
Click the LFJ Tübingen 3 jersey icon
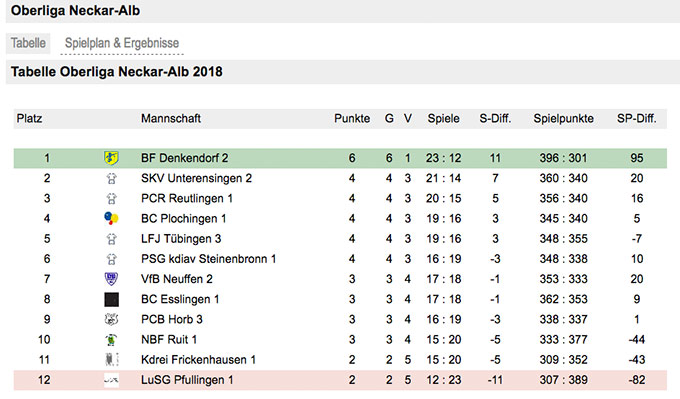(x=111, y=239)
